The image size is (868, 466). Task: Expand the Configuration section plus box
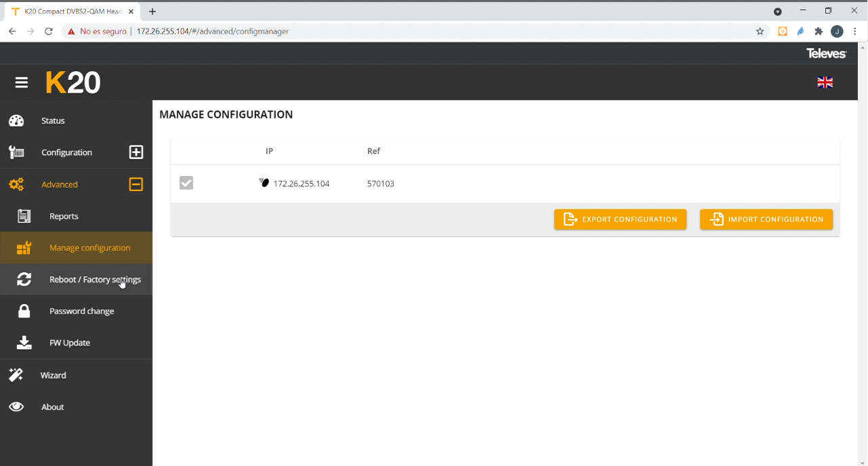tap(136, 152)
